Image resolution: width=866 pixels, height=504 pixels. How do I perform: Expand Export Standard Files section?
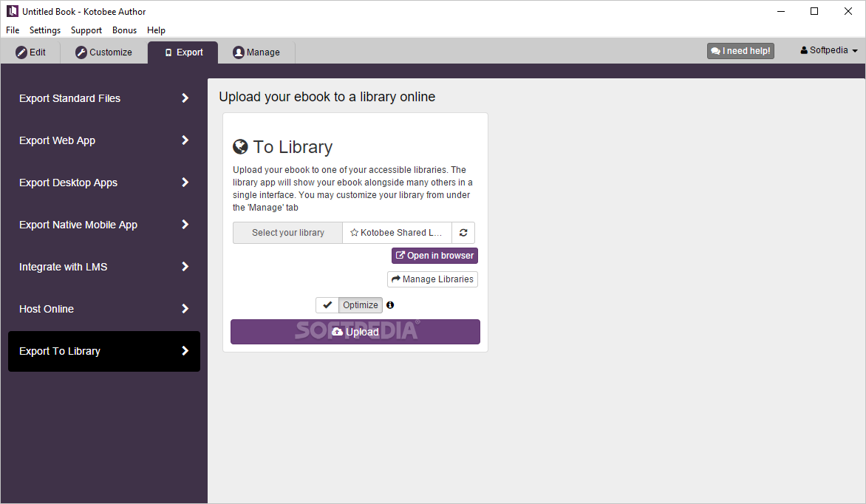coord(104,98)
